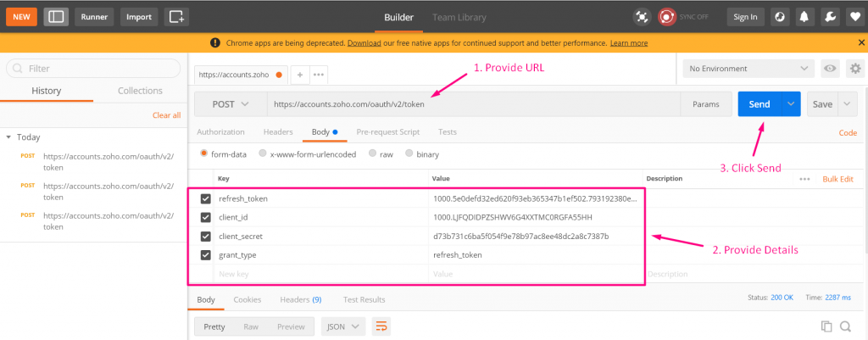868x340 pixels.
Task: Open the POST method dropdown
Action: pos(231,104)
